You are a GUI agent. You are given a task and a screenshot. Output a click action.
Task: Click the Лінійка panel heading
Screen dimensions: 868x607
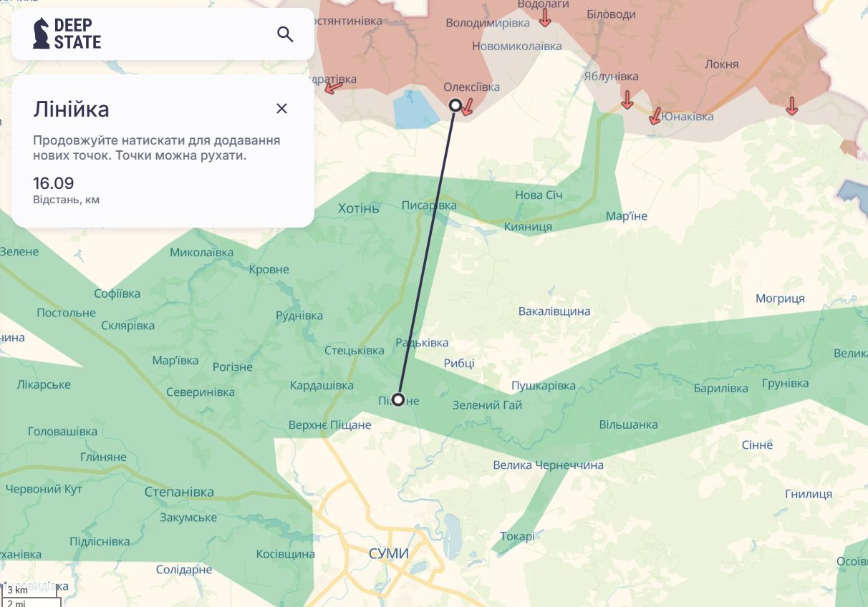coord(71,110)
